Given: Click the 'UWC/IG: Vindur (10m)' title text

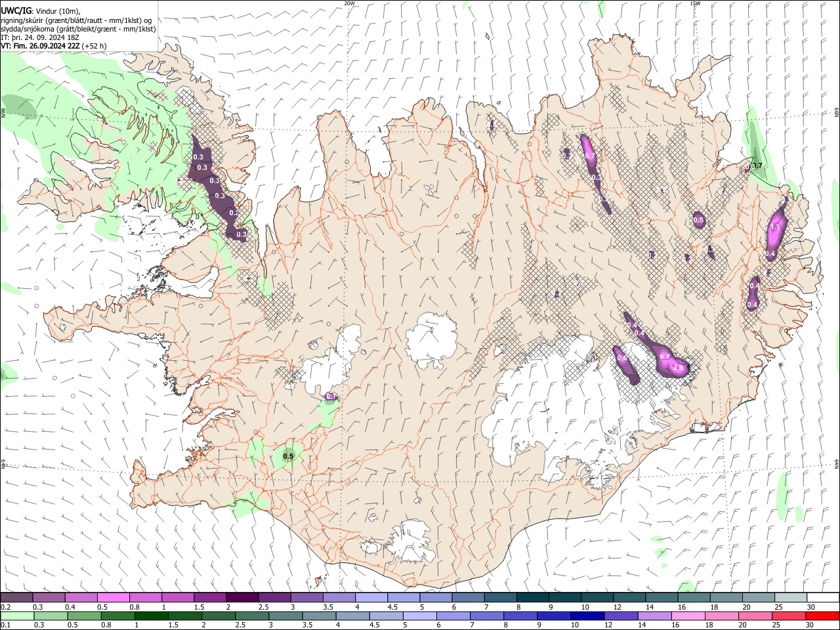Looking at the screenshot, I should click(x=40, y=11).
